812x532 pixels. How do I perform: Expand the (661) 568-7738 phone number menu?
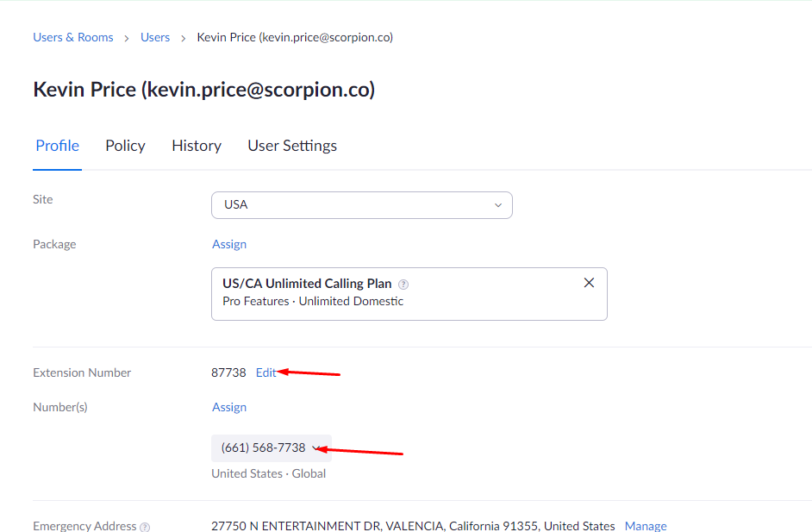click(x=264, y=448)
